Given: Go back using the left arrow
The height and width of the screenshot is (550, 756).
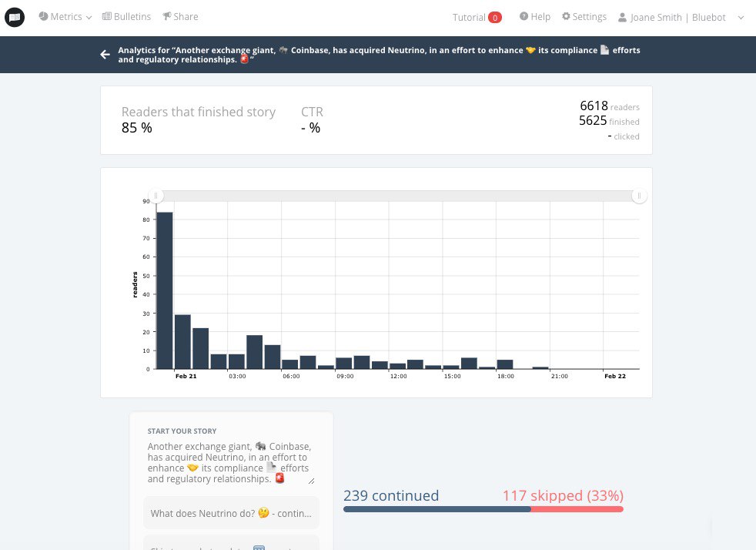Looking at the screenshot, I should [105, 55].
